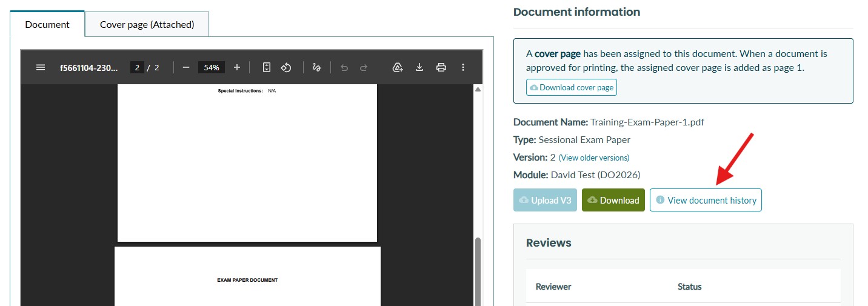Activate the draw annotation tool

(x=316, y=67)
